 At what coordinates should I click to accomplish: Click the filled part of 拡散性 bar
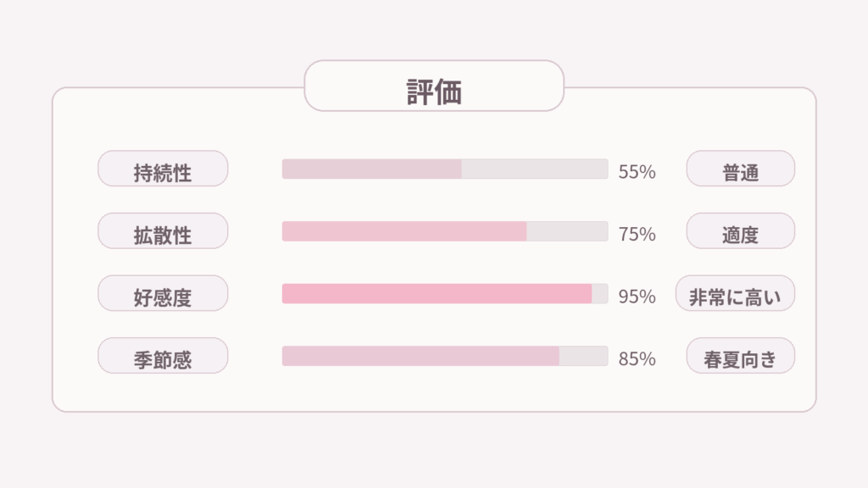point(403,231)
